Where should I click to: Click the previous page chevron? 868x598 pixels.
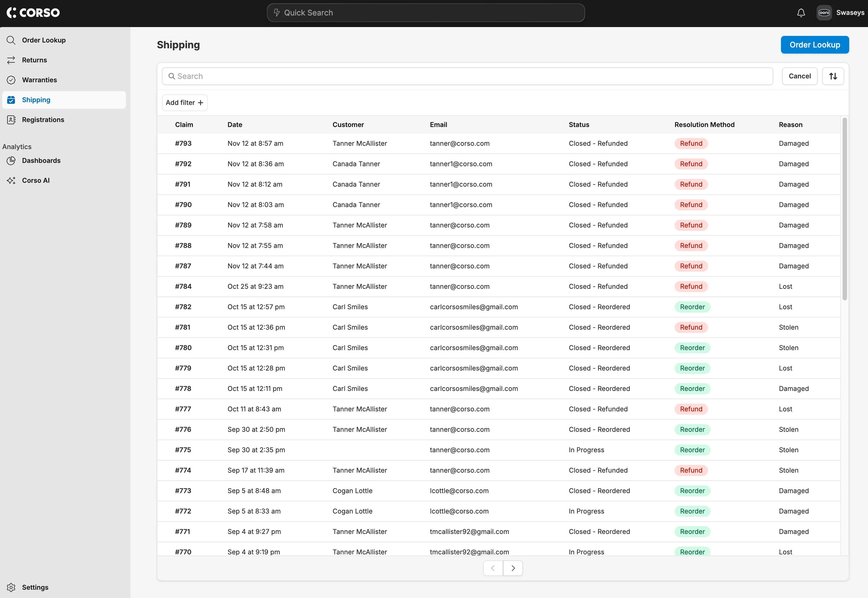tap(493, 568)
